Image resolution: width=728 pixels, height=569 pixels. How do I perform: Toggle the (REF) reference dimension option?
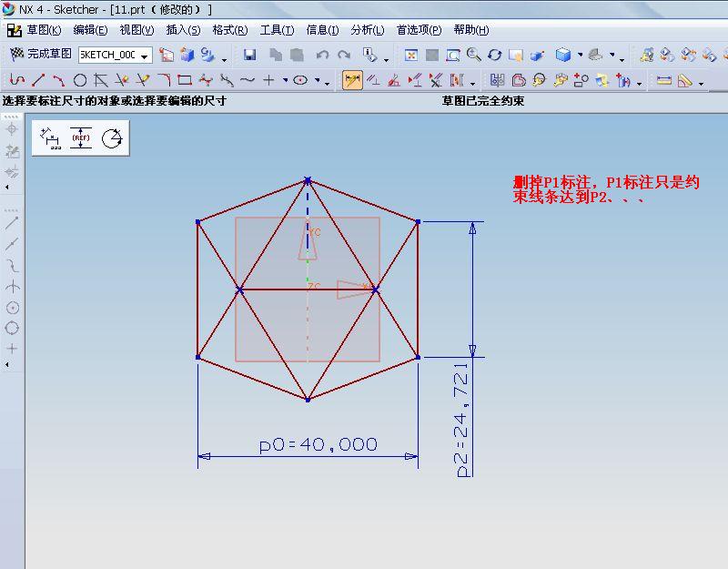pyautogui.click(x=81, y=138)
